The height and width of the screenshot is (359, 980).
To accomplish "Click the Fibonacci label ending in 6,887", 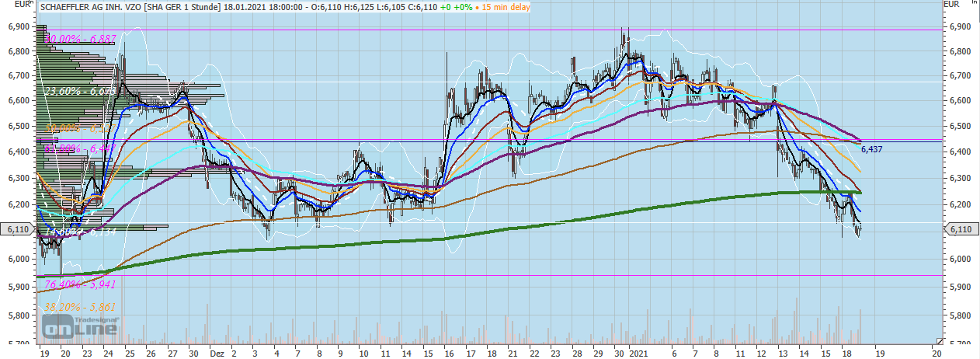I will 82,38.
